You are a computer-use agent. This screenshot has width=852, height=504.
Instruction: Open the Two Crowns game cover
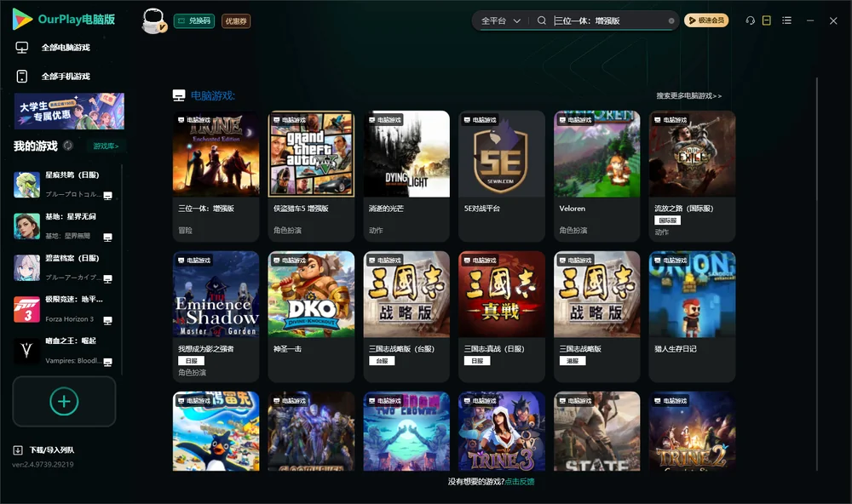tap(406, 432)
